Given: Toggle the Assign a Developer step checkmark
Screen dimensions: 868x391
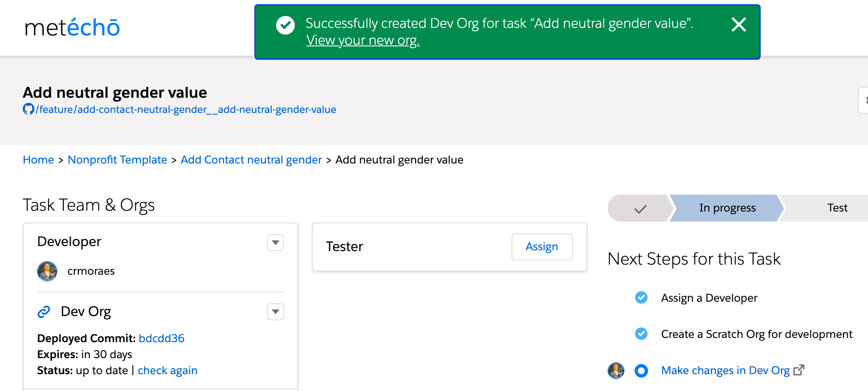Looking at the screenshot, I should click(x=641, y=297).
